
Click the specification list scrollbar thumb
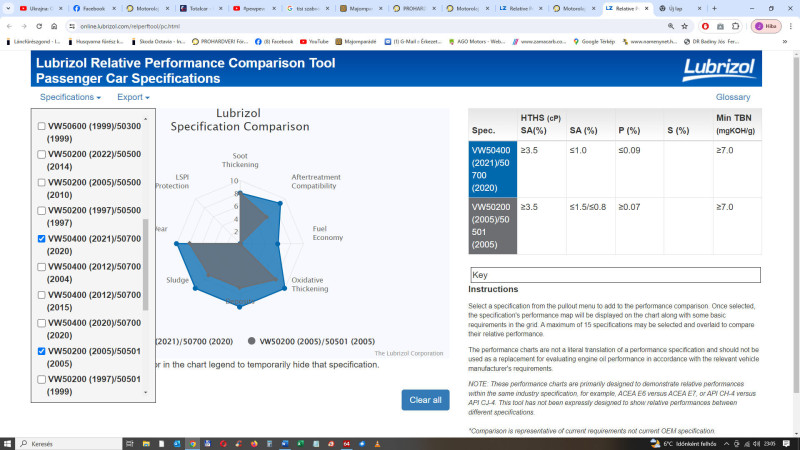click(x=145, y=264)
